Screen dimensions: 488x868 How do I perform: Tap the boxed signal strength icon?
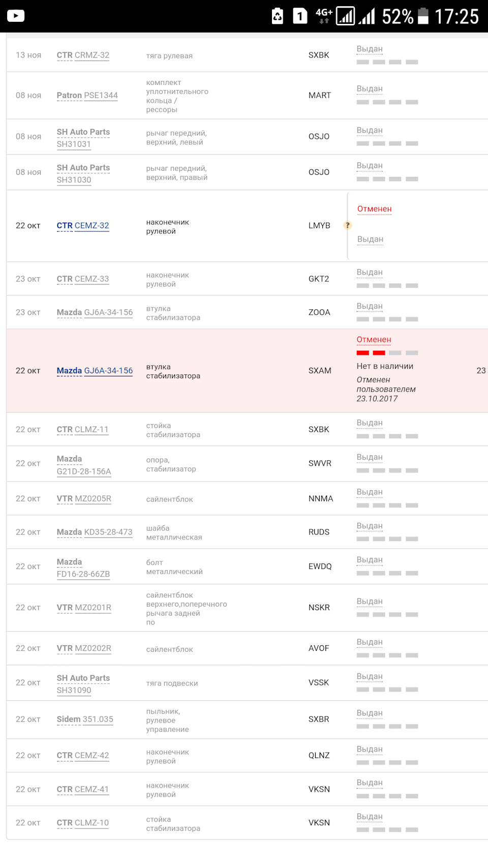coord(346,16)
